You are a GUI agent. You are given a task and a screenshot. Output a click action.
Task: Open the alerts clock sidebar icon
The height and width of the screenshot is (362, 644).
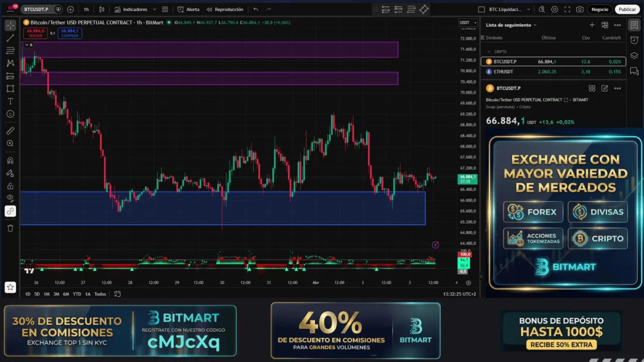coord(634,40)
